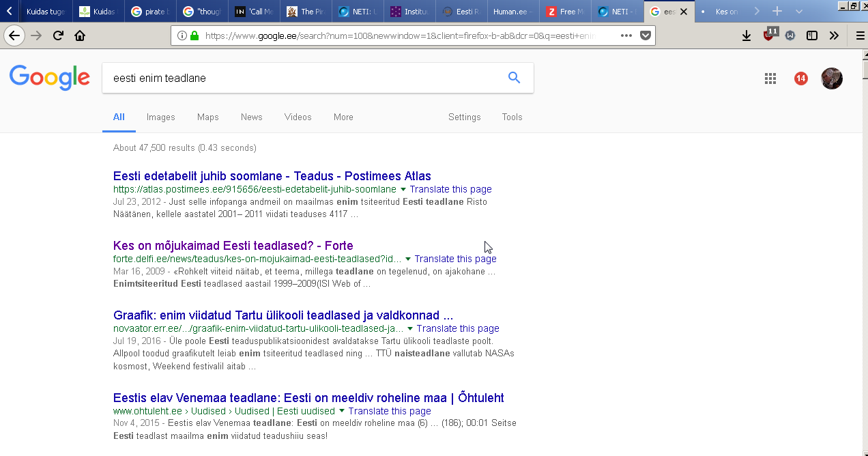Switch to Maps results
Image resolution: width=868 pixels, height=456 pixels.
tap(208, 117)
